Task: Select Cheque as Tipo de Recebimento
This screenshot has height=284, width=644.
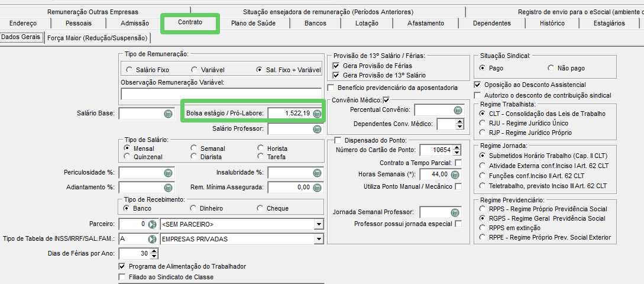Action: (x=260, y=208)
